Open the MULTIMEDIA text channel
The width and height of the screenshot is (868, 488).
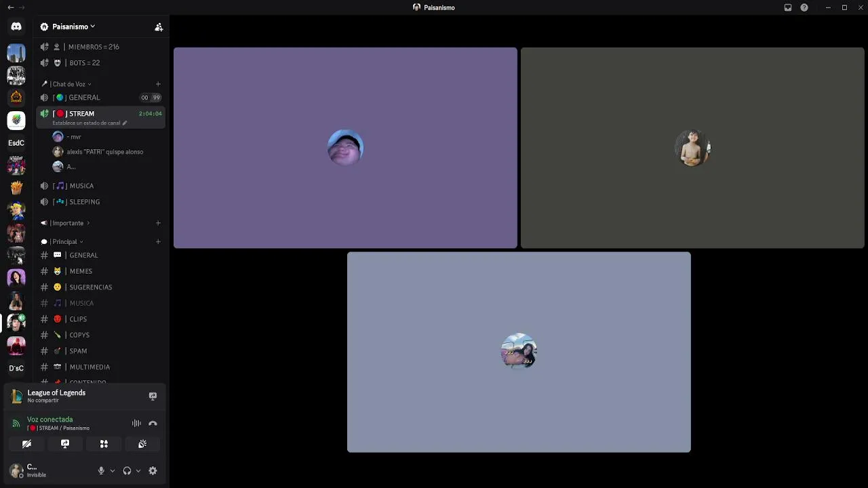pos(100,367)
